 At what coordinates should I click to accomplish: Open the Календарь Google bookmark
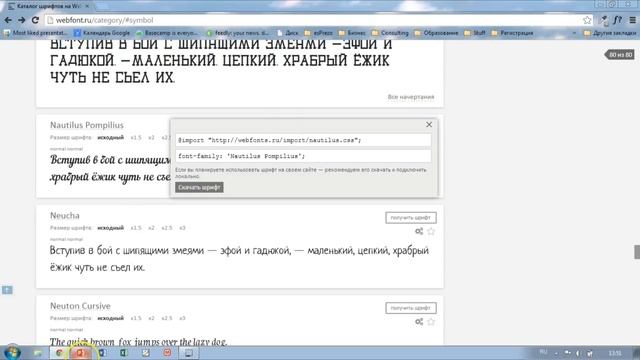(x=102, y=33)
